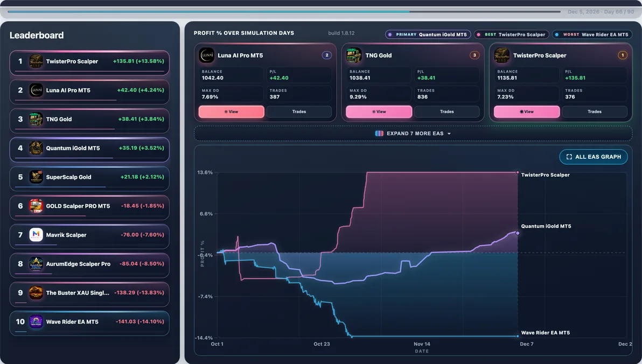Image resolution: width=642 pixels, height=364 pixels.
Task: Click the Quantum iGold MT5 leaderboard icon
Action: point(36,148)
